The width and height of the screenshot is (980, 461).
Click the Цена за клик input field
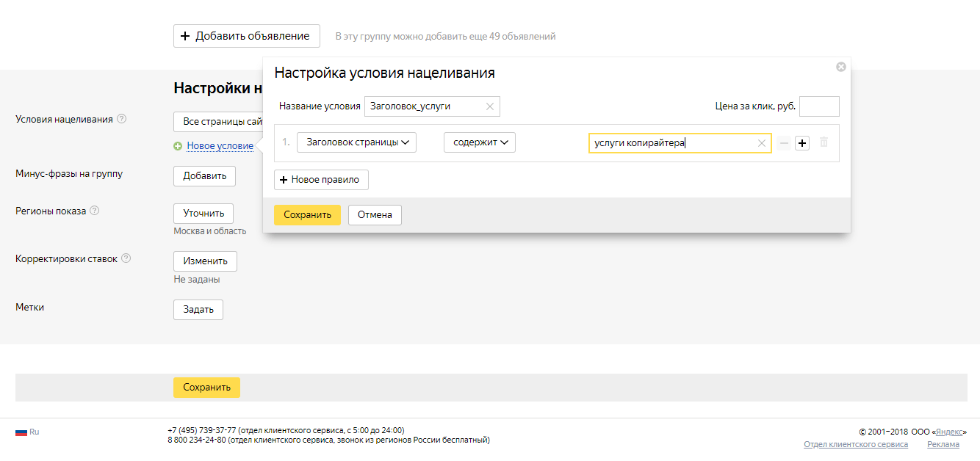tap(819, 106)
